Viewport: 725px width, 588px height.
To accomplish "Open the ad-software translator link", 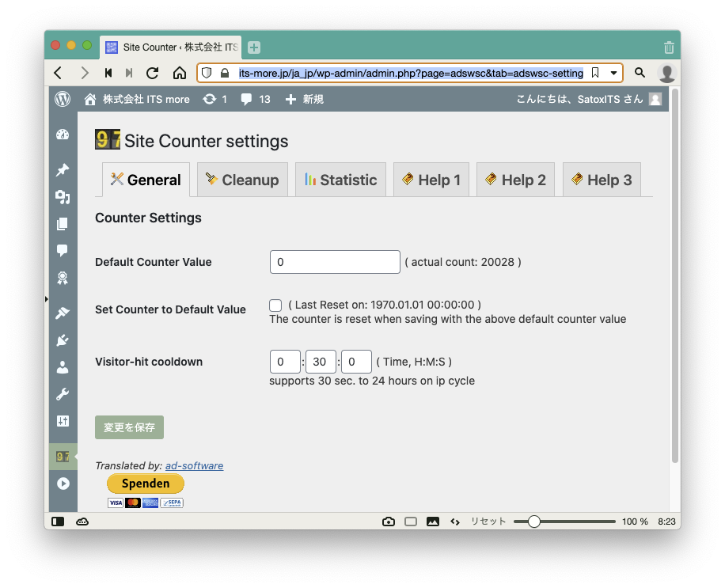I will tap(194, 466).
